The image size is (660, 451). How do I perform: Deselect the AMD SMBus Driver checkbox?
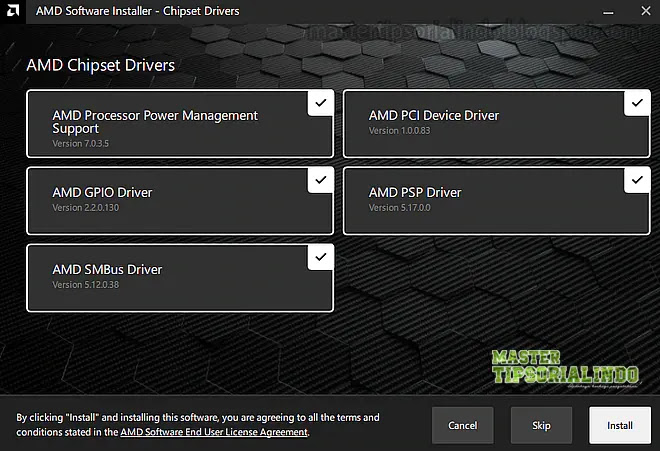(x=320, y=257)
